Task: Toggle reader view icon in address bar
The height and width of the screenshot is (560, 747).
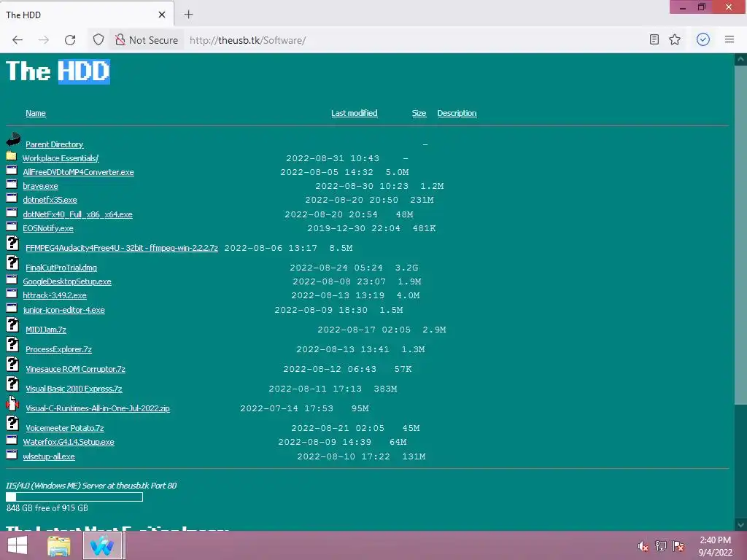Action: (x=654, y=39)
